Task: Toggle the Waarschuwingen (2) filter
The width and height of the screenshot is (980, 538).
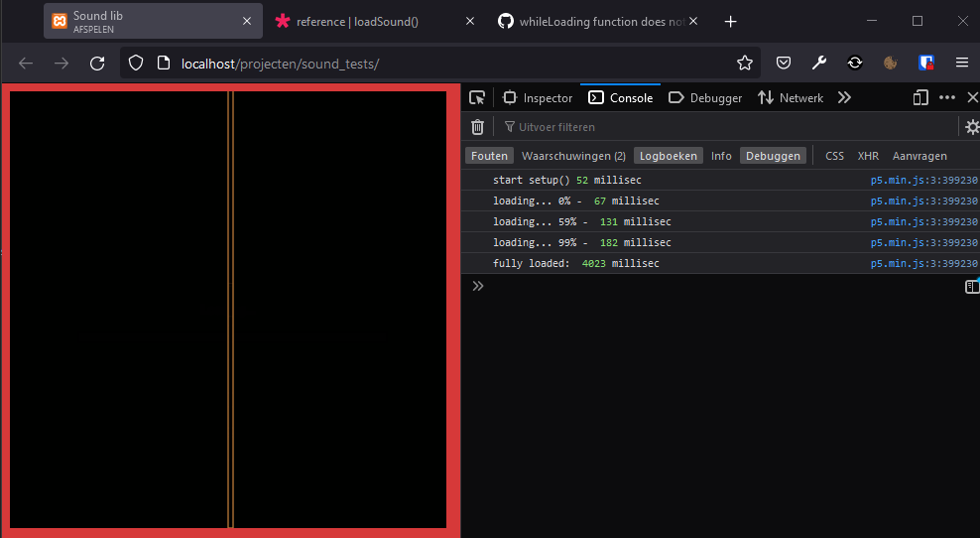Action: point(573,156)
